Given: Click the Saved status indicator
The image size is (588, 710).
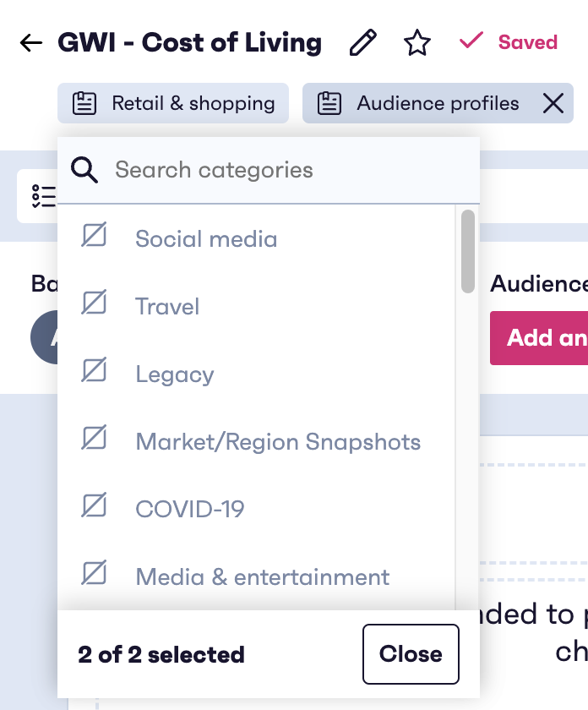Looking at the screenshot, I should pyautogui.click(x=509, y=42).
